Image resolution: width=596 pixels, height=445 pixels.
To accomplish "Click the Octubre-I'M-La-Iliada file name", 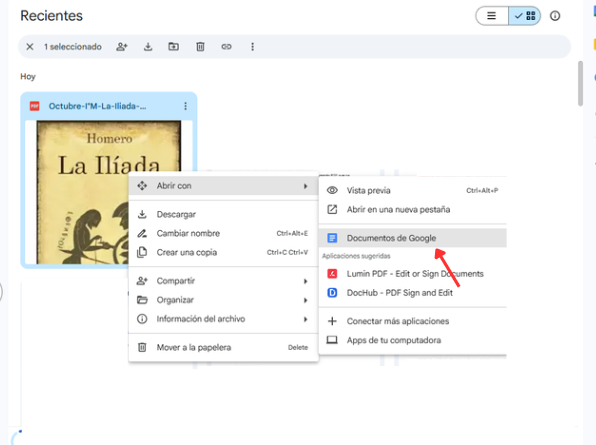I will click(97, 106).
